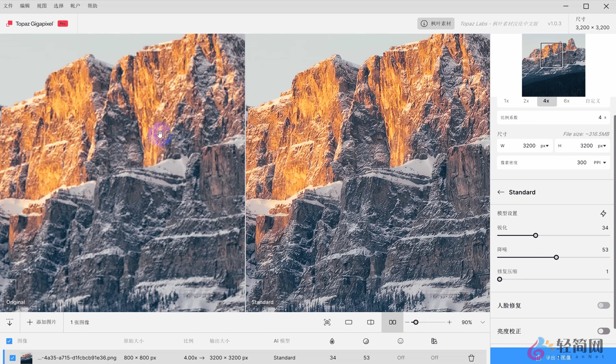Open the 视图 menu

tap(41, 6)
